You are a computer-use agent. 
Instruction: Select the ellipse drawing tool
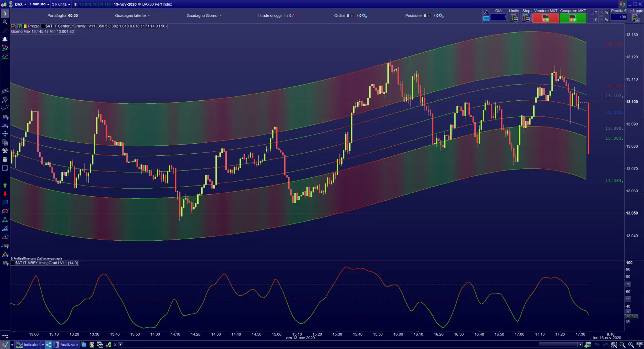(5, 211)
